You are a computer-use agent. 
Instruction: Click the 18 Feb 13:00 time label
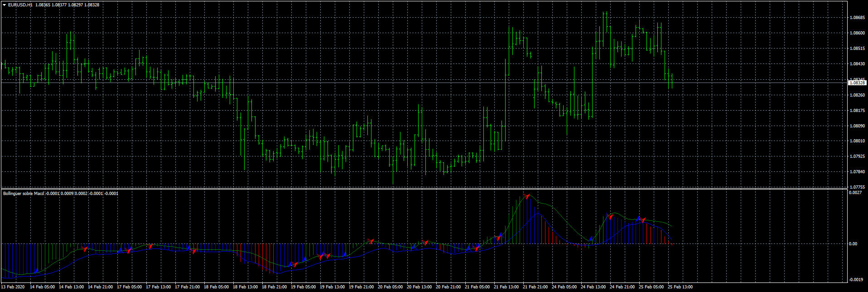[x=245, y=287]
